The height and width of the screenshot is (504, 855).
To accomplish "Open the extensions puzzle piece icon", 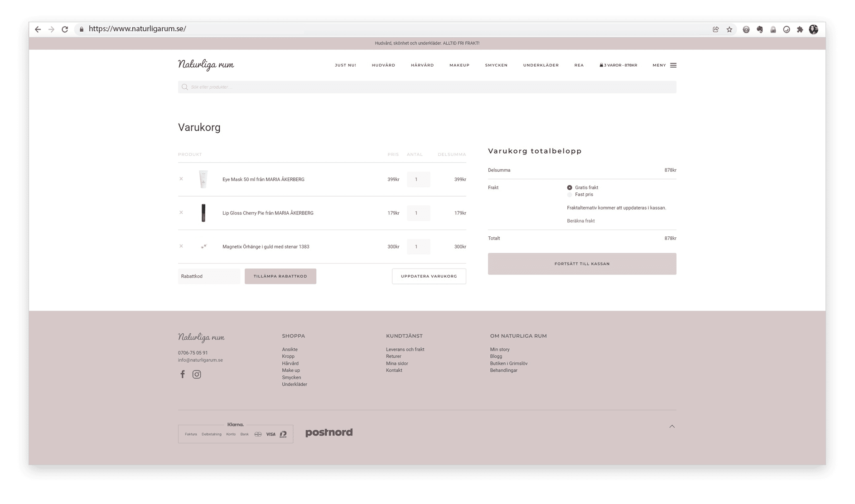I will (x=800, y=29).
